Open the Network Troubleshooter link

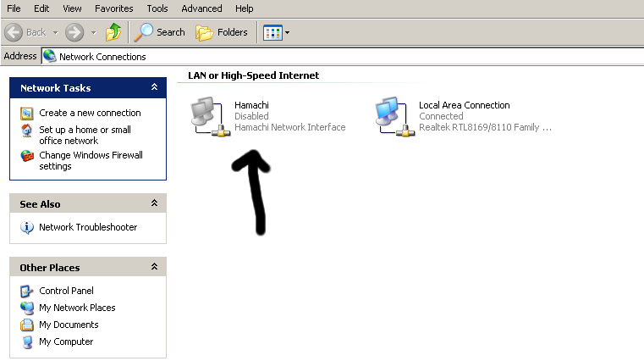88,227
